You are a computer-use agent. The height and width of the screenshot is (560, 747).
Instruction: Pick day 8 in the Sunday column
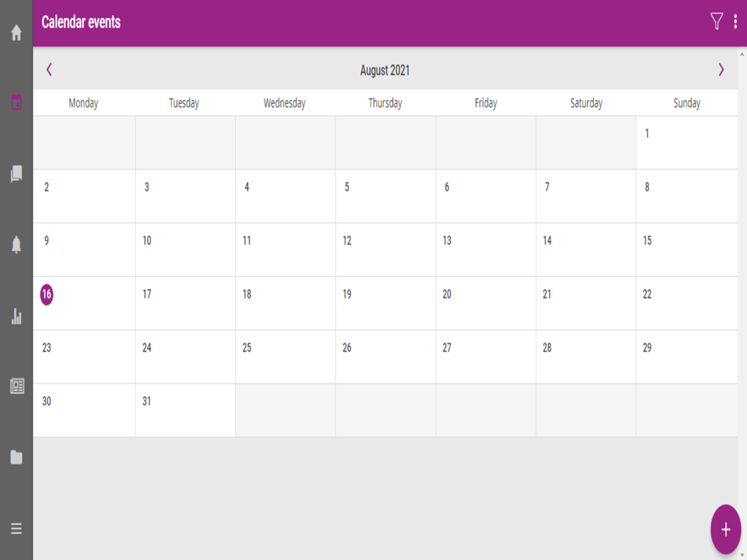pos(686,196)
